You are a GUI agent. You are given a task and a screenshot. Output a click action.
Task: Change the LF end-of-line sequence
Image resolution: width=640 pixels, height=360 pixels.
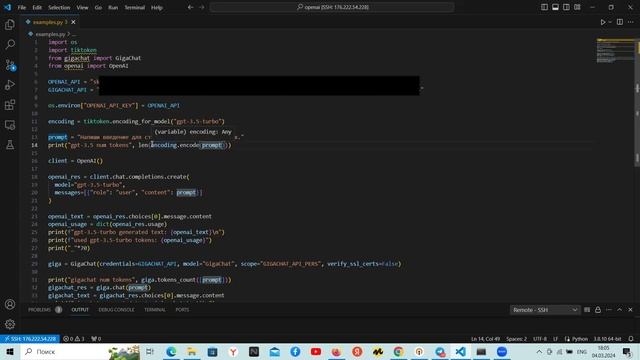[556, 339]
